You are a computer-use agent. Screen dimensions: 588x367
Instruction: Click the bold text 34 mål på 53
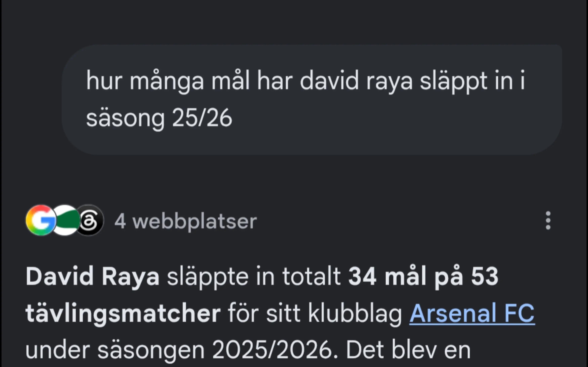423,276
